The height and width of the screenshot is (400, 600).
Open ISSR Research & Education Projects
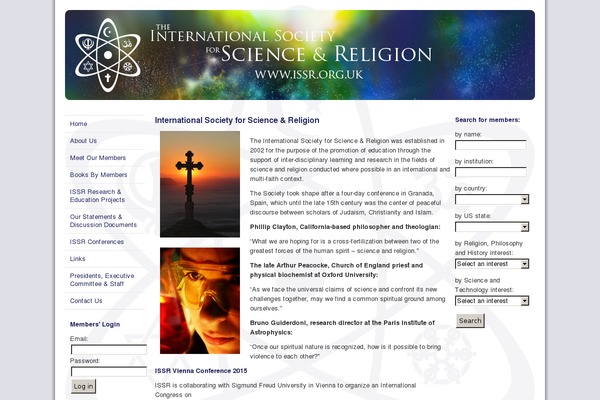[x=97, y=196]
